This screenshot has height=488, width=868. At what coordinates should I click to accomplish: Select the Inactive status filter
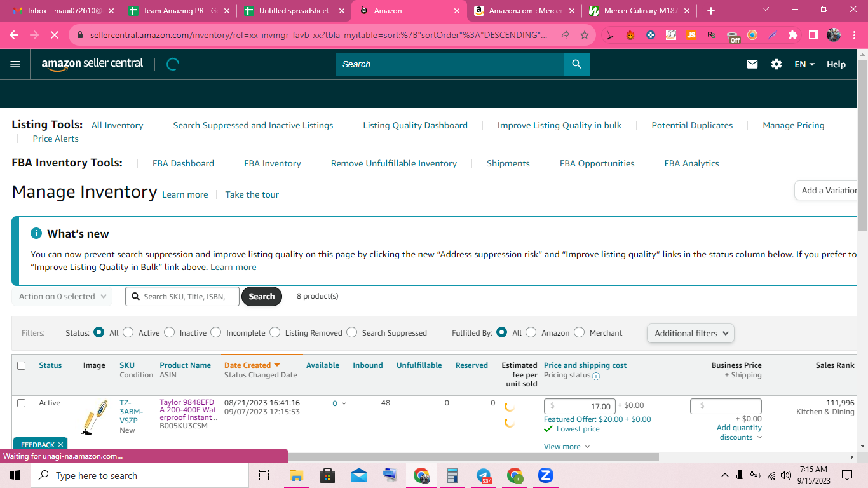pos(169,332)
